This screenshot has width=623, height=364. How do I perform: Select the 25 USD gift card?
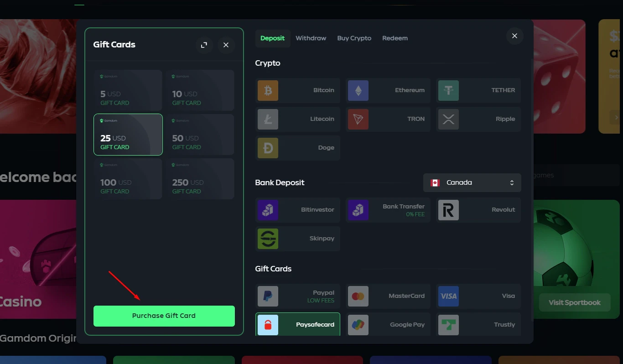coord(128,135)
